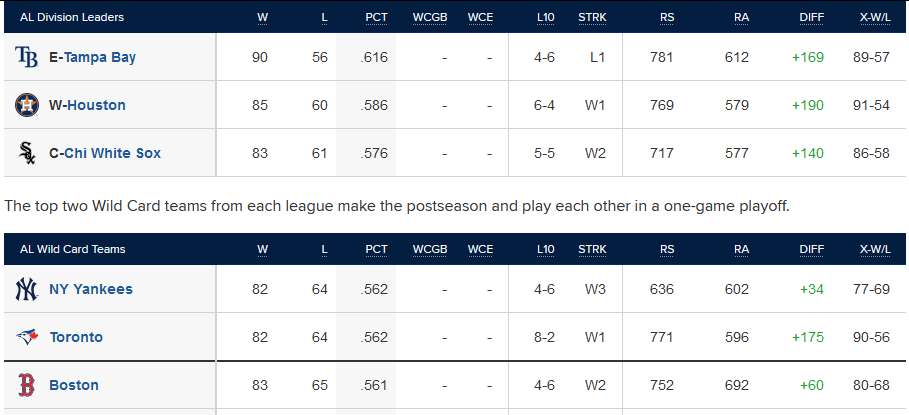
Task: Click the New York Yankees logo
Action: [27, 289]
